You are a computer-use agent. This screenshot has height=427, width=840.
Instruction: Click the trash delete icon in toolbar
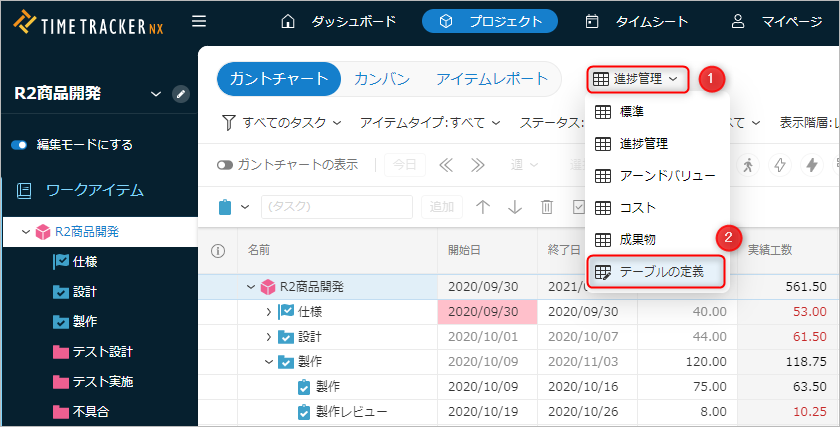pyautogui.click(x=547, y=207)
